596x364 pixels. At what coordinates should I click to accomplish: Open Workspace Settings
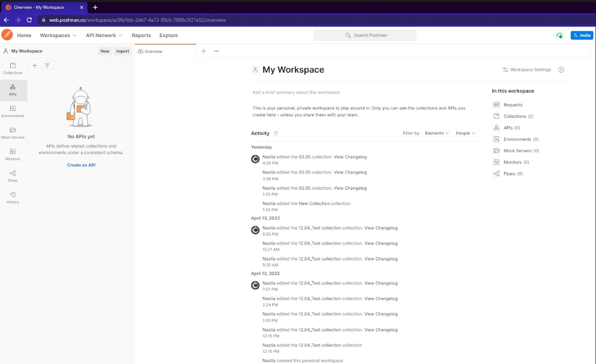point(527,70)
